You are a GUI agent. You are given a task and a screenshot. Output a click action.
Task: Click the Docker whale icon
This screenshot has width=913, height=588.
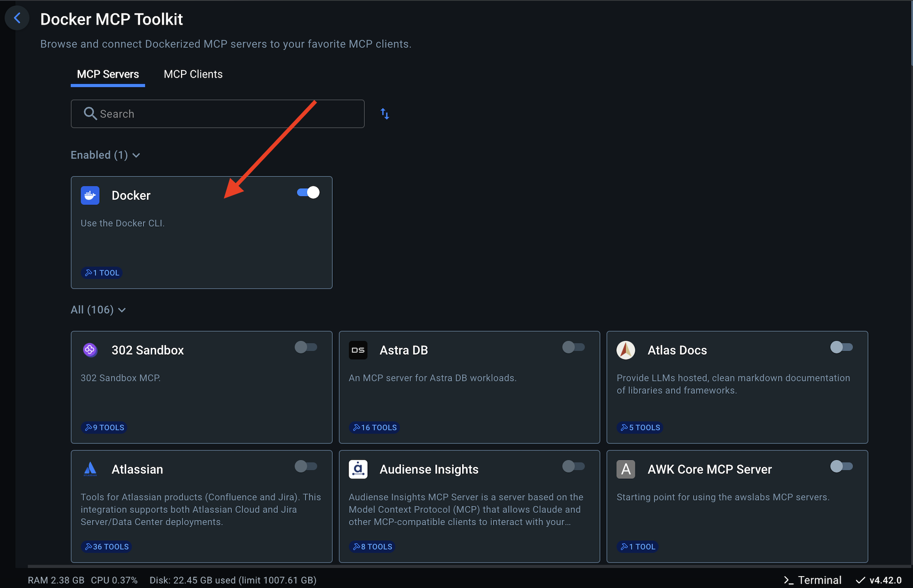coord(90,195)
